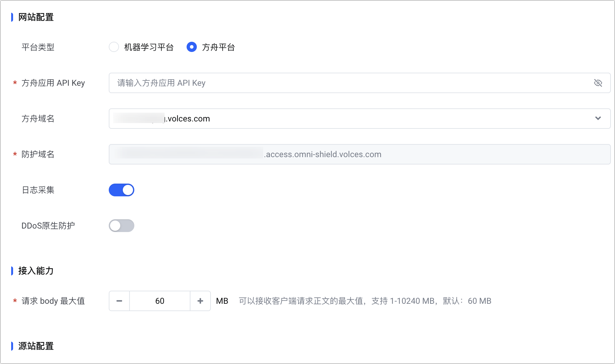The image size is (615, 364).
Task: Expand the 方舟域名 dropdown chevron
Action: pyautogui.click(x=598, y=119)
